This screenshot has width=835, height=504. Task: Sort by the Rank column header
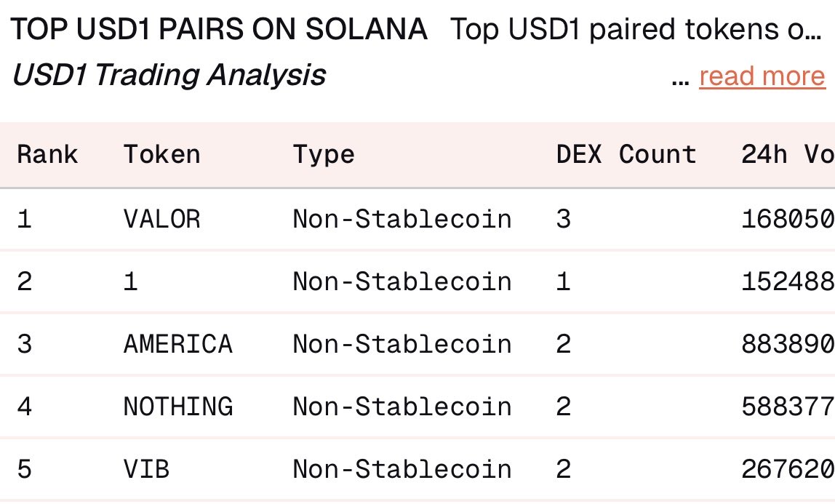coord(47,154)
